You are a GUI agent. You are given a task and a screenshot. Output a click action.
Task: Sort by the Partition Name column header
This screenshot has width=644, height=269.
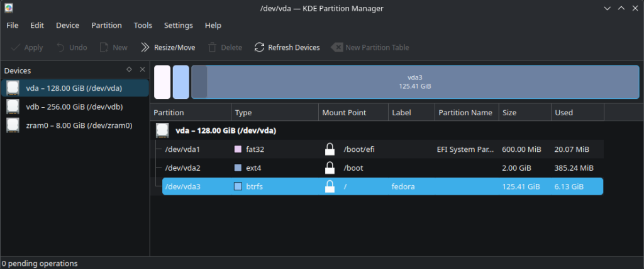[467, 112]
